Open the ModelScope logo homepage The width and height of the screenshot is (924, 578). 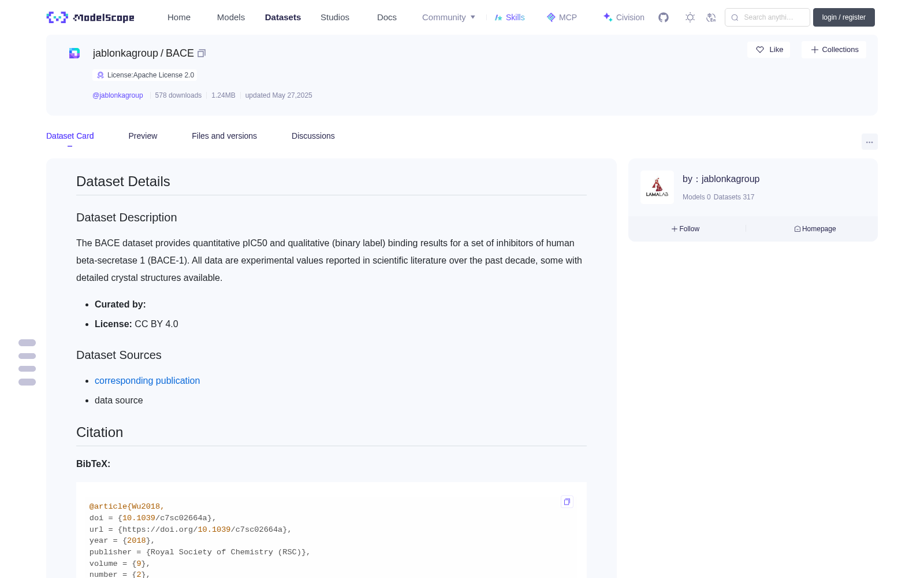coord(90,17)
